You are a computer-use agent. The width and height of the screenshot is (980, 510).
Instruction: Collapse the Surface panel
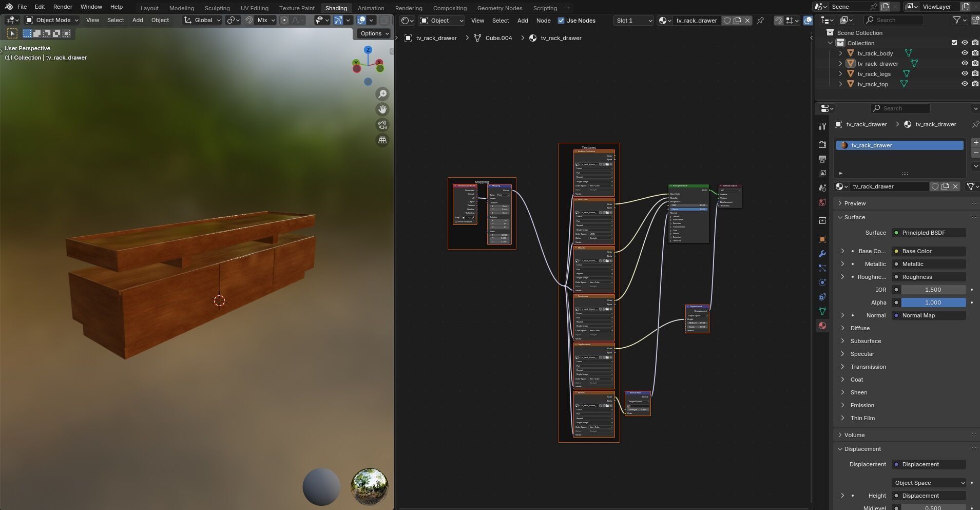coord(854,217)
